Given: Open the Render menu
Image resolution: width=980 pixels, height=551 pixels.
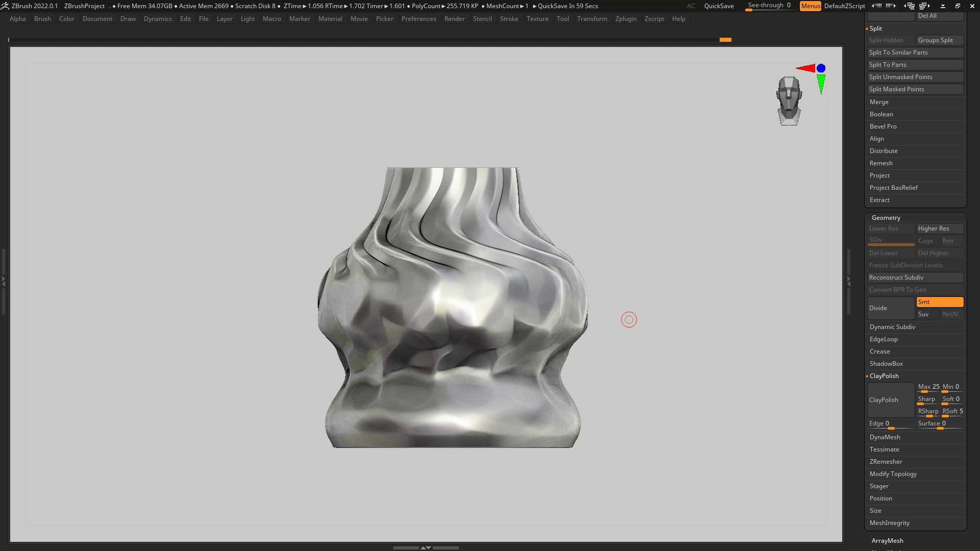Looking at the screenshot, I should (454, 19).
